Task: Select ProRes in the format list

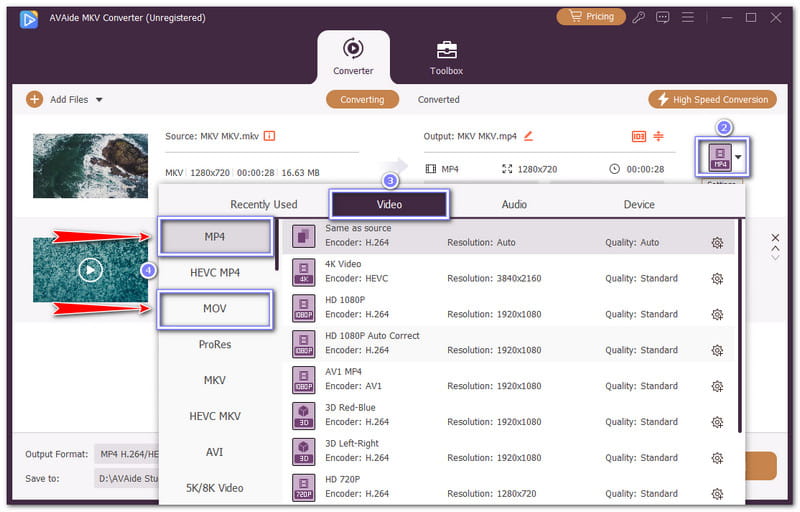Action: pos(215,345)
